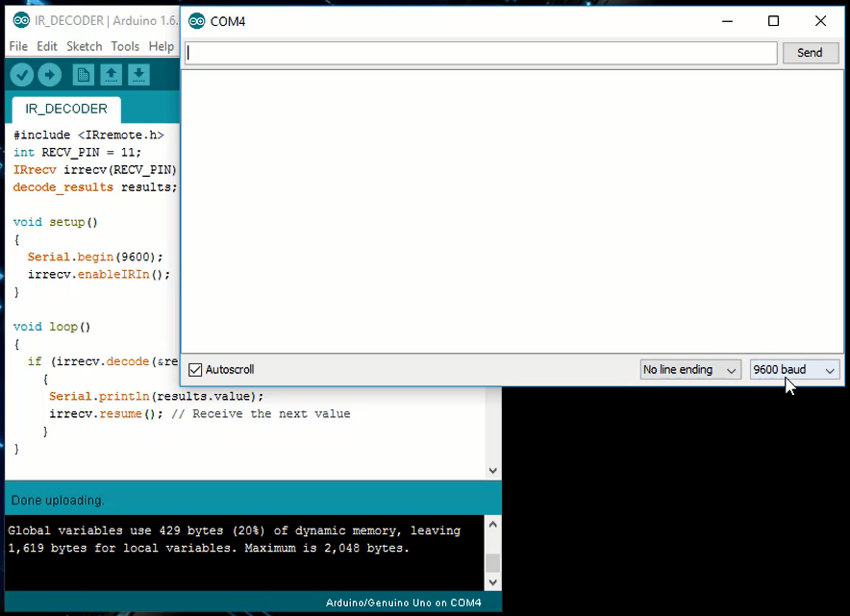
Task: Open the No line ending dropdown
Action: coord(690,369)
